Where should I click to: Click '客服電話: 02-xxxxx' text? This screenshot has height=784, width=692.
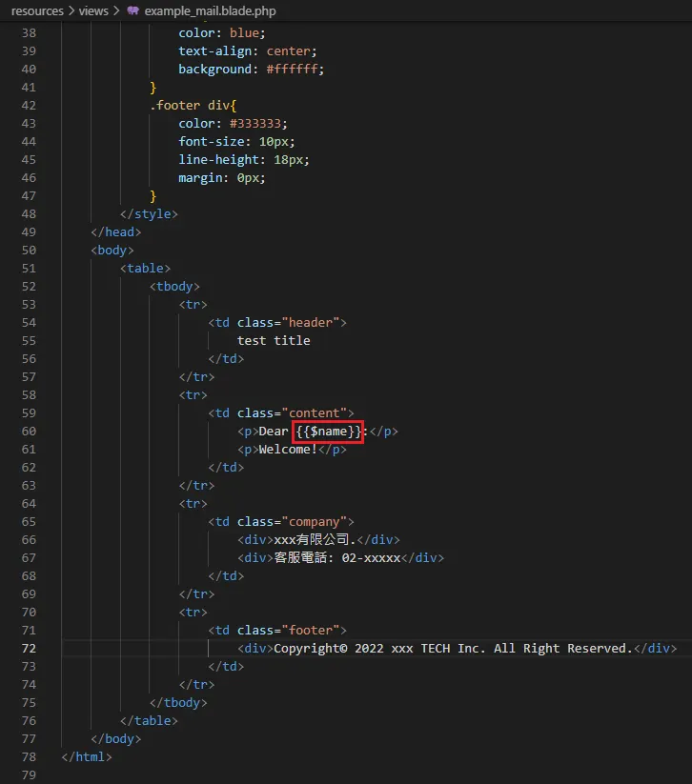click(337, 558)
